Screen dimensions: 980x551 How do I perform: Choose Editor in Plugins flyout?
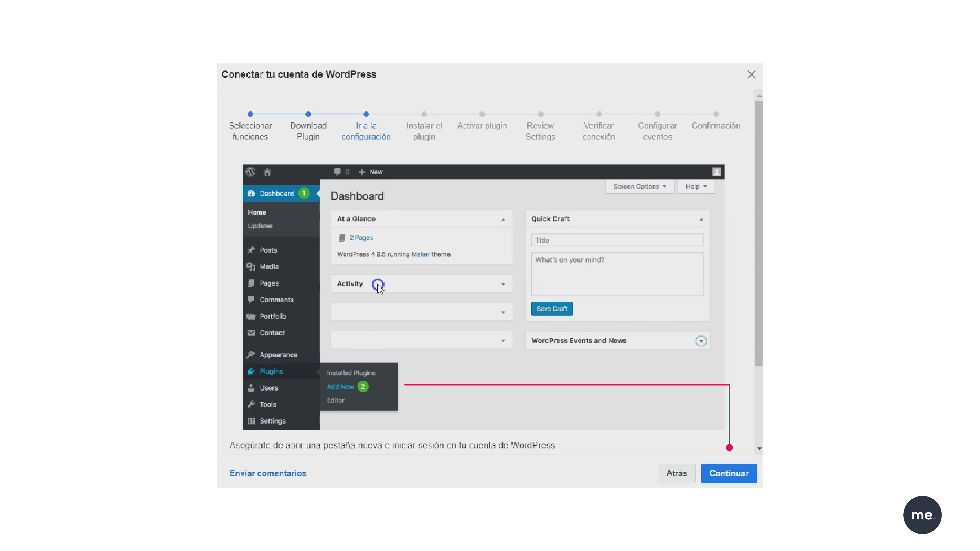click(x=336, y=400)
